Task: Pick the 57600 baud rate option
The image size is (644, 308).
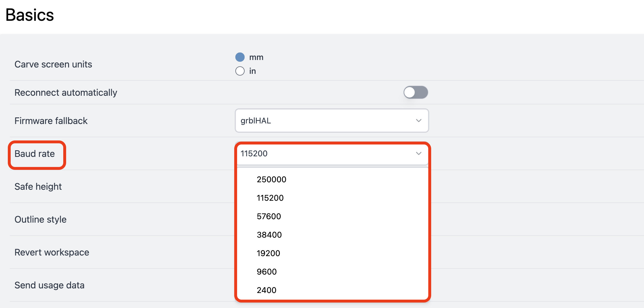Action: coord(269,216)
